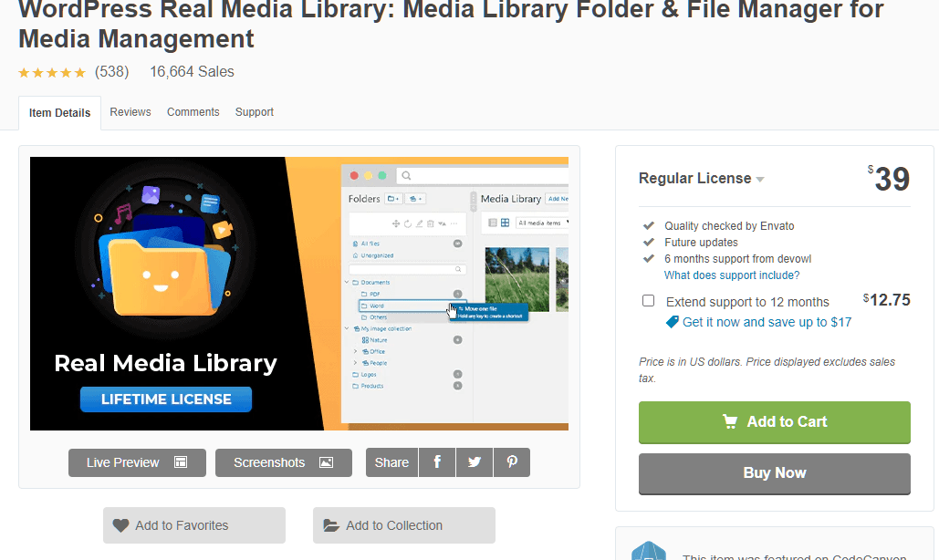Viewport: 939px width, 560px height.
Task: Open the Real Media Library preview image
Action: [299, 294]
